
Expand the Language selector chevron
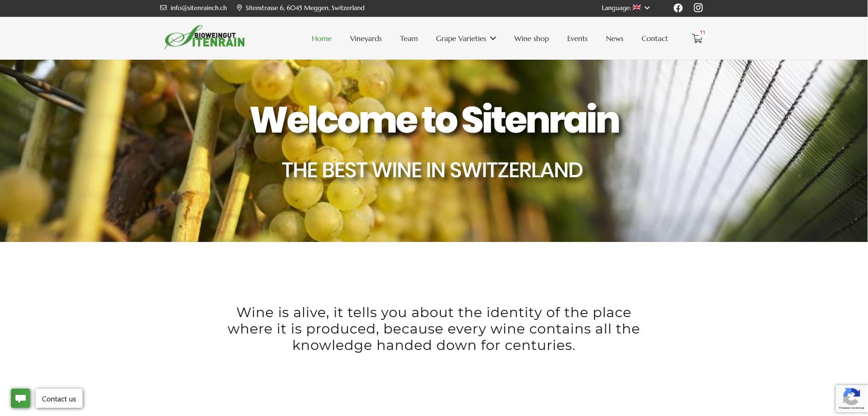click(647, 8)
